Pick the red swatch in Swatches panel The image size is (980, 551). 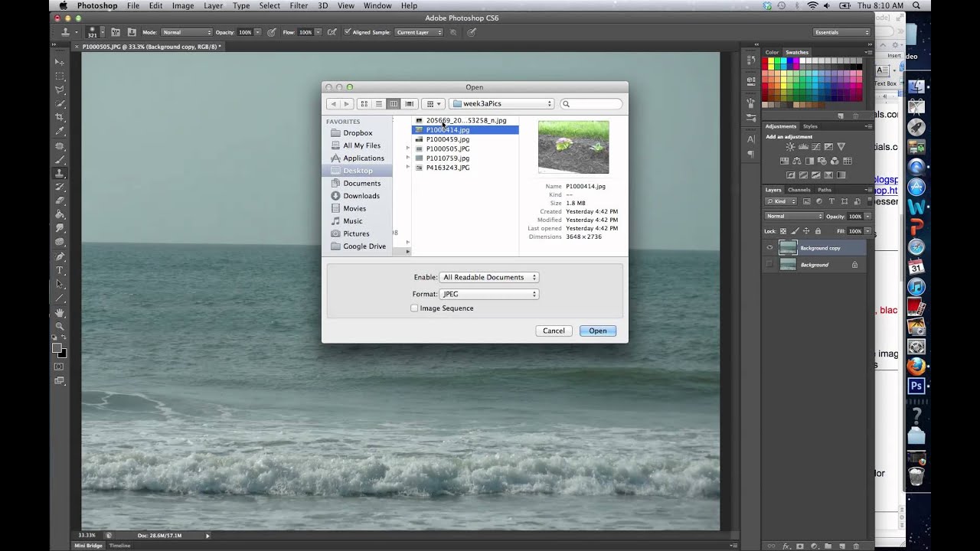(766, 60)
